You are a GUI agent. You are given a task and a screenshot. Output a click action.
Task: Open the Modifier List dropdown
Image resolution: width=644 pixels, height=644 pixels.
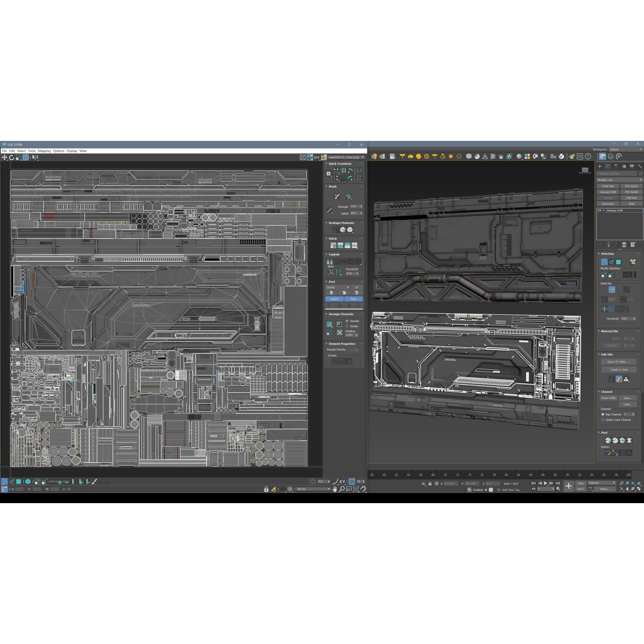[x=619, y=180]
